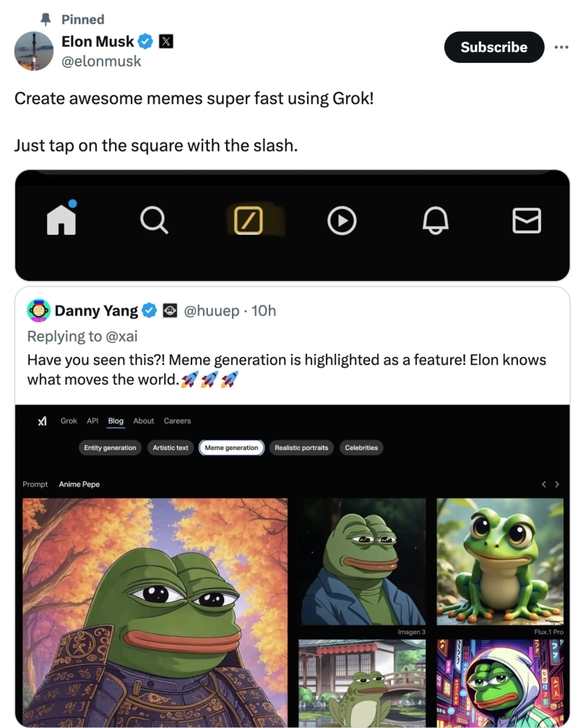
Task: Select the Meme generation tab
Action: pyautogui.click(x=231, y=448)
